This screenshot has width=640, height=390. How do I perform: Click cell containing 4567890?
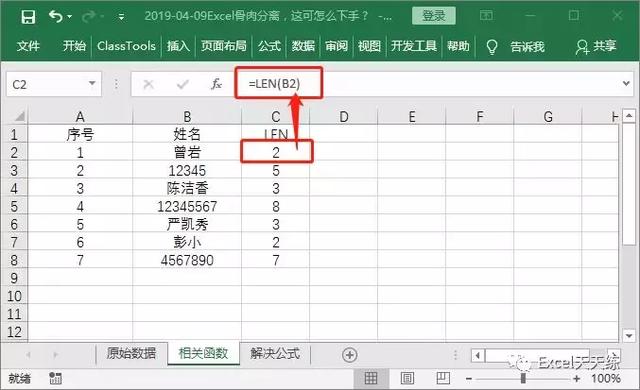point(187,260)
